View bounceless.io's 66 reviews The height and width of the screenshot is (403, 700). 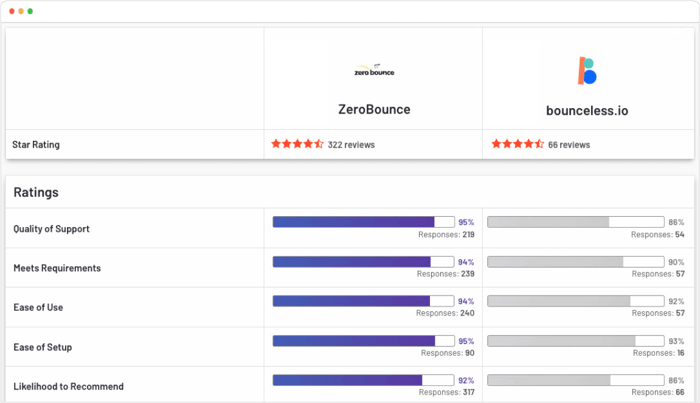569,145
